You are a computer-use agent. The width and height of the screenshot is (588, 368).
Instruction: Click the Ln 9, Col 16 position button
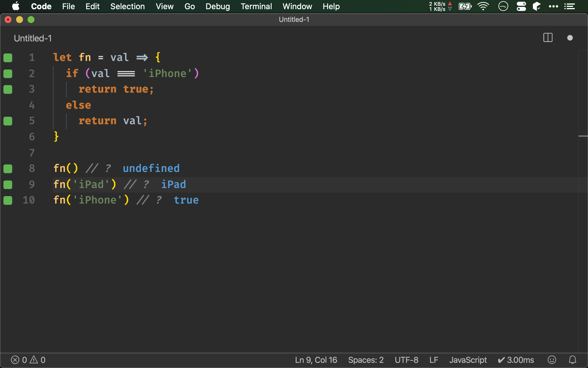tap(316, 360)
